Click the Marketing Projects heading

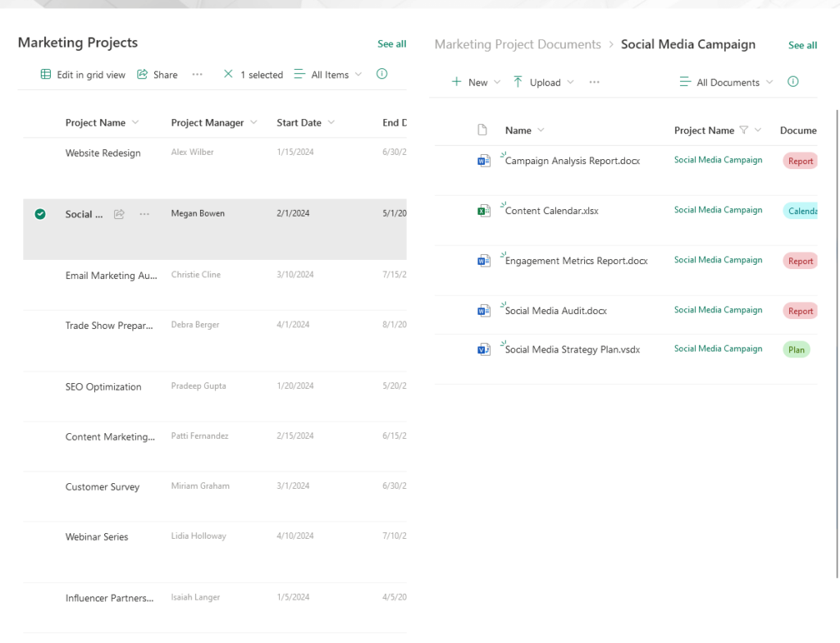(x=78, y=43)
